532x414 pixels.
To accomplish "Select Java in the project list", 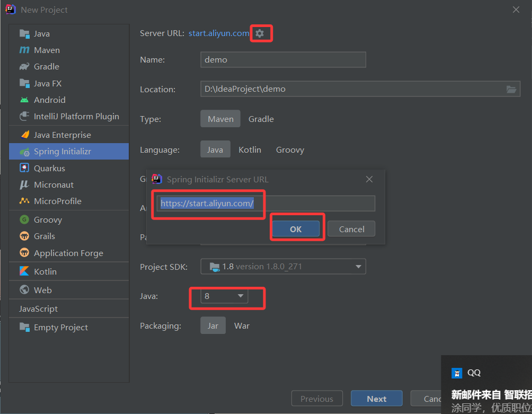I will click(69, 33).
